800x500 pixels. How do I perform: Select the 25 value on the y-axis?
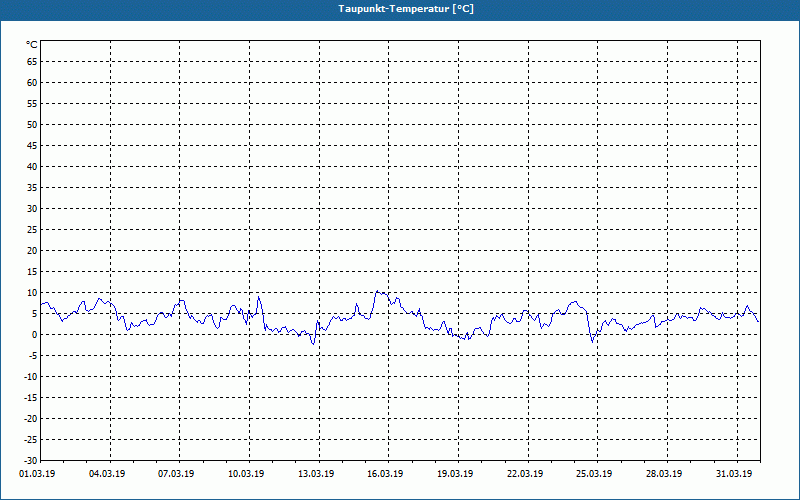(x=32, y=230)
